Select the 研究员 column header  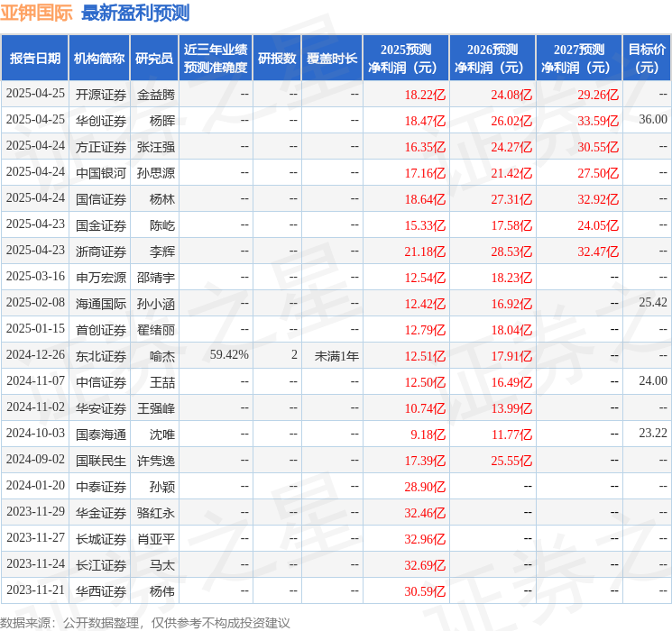point(154,59)
